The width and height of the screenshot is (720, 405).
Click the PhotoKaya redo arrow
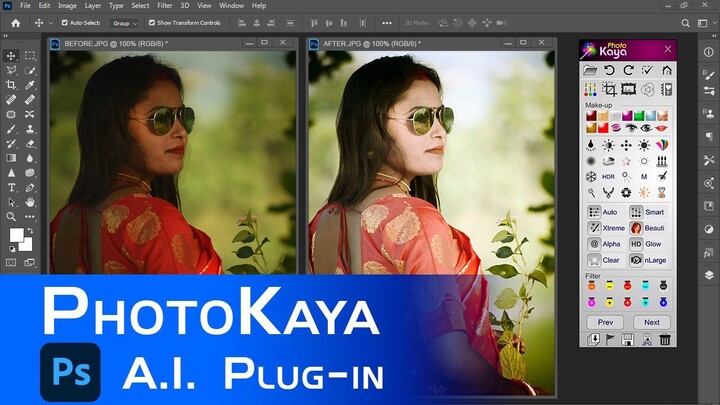tap(628, 70)
